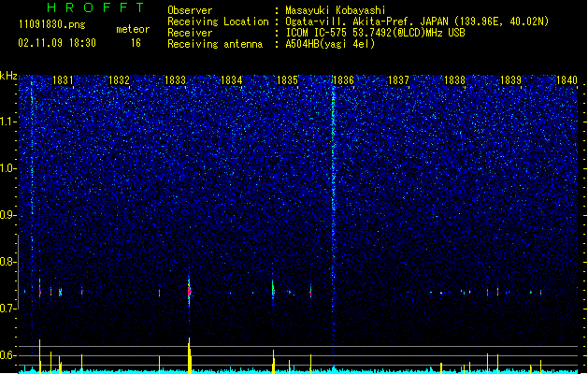Click the 1832 time marker
Screen dimensions: 588x374
pos(119,80)
